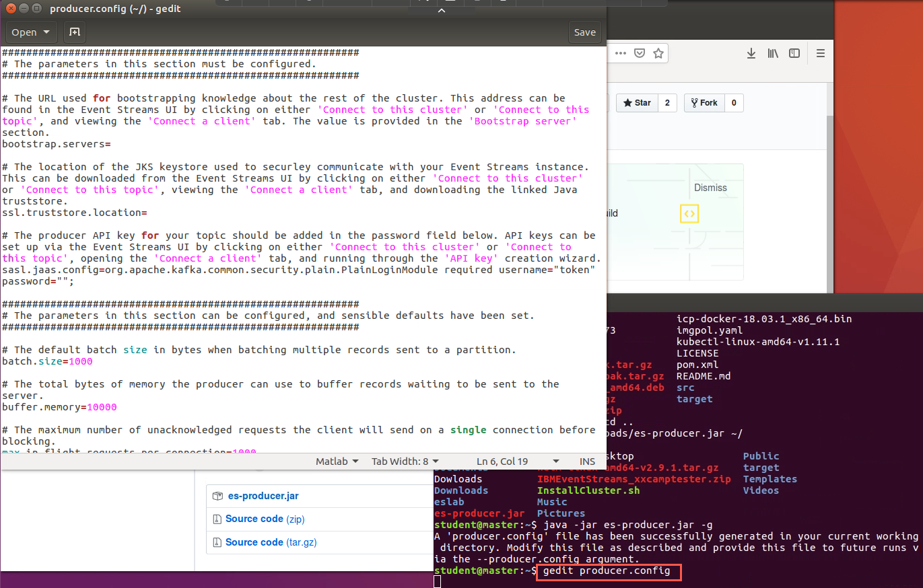The image size is (923, 588).
Task: Click IBMEventStreams_xxcamptester.zip in terminal
Action: tap(634, 479)
